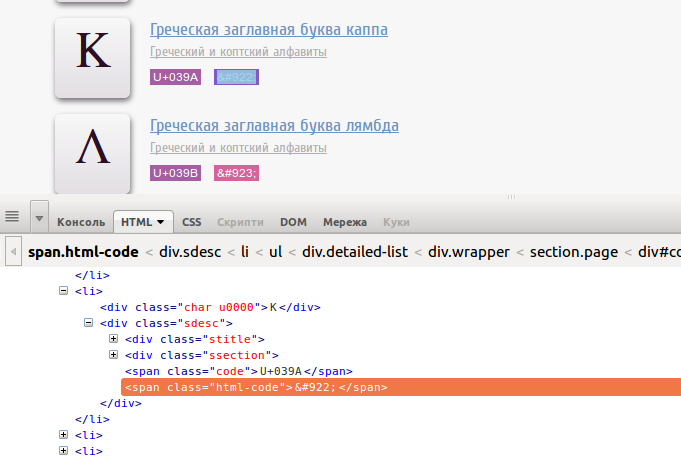Viewport: 681px width, 462px height.
Task: Open Греческий и коптский алфавиты under лямбда
Action: (238, 148)
